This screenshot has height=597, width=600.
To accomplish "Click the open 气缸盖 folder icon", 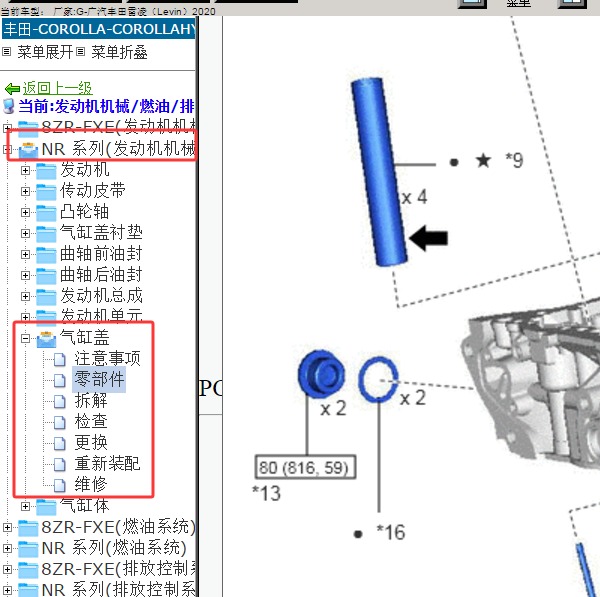I will 46,339.
